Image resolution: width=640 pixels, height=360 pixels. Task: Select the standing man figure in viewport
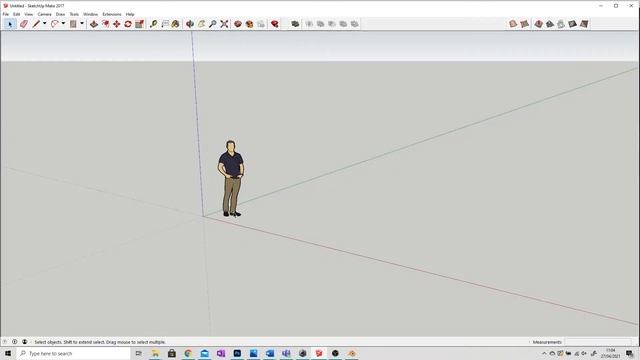(x=231, y=178)
